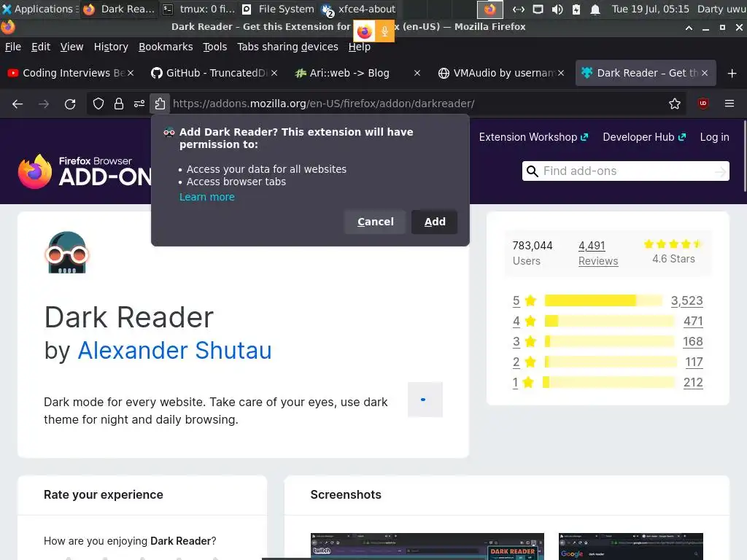Open second screenshot thumbnail with Google
This screenshot has height=560, width=747.
(x=631, y=547)
